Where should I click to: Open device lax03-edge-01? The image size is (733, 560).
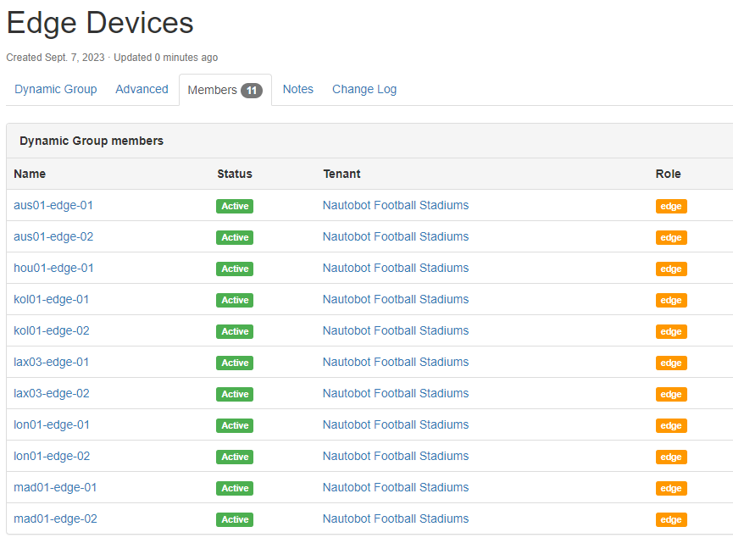52,362
